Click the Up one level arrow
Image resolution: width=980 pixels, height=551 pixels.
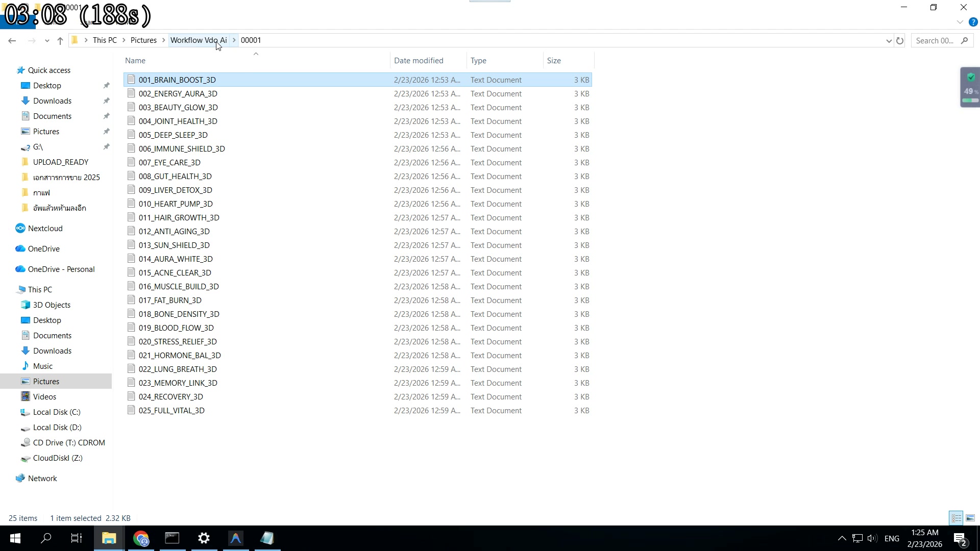[60, 41]
